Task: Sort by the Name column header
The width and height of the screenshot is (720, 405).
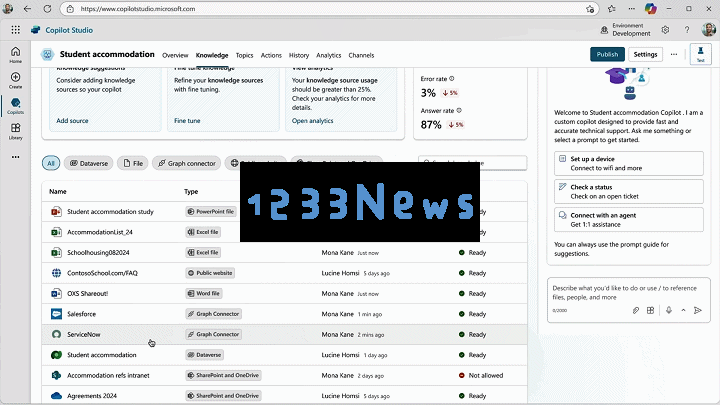Action: click(58, 191)
